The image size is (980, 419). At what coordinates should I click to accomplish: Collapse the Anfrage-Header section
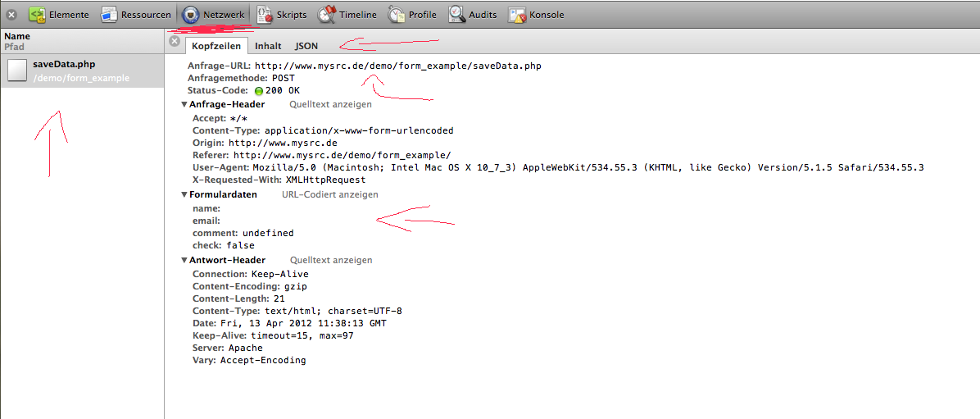click(x=184, y=105)
